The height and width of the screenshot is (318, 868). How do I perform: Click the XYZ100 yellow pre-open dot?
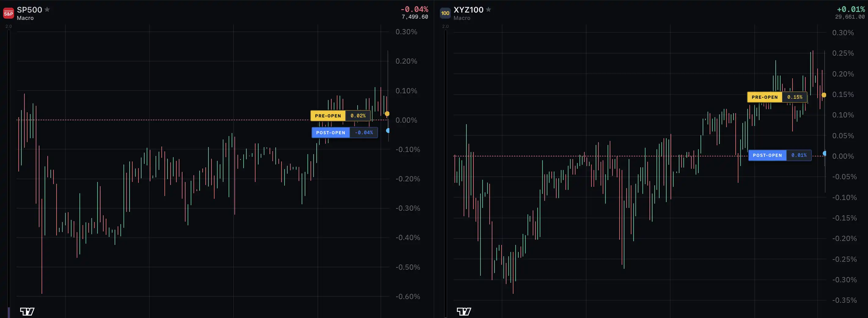824,95
